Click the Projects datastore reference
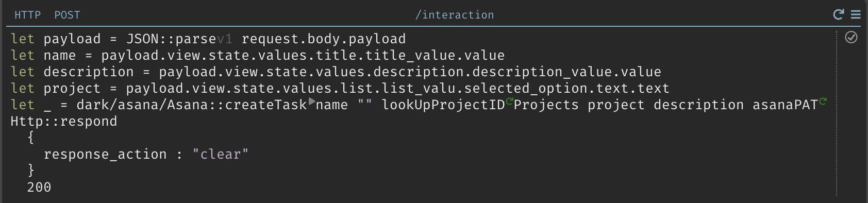The image size is (868, 203). pos(546,105)
